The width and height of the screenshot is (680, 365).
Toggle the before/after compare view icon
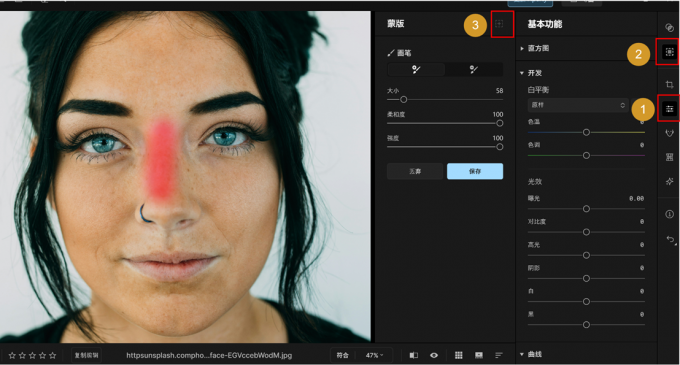point(414,355)
